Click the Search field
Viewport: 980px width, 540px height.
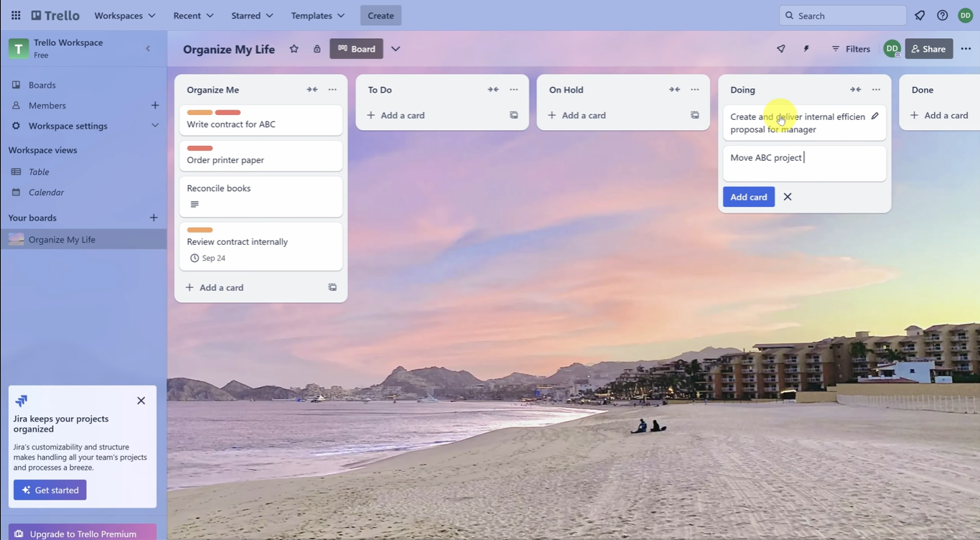point(843,15)
